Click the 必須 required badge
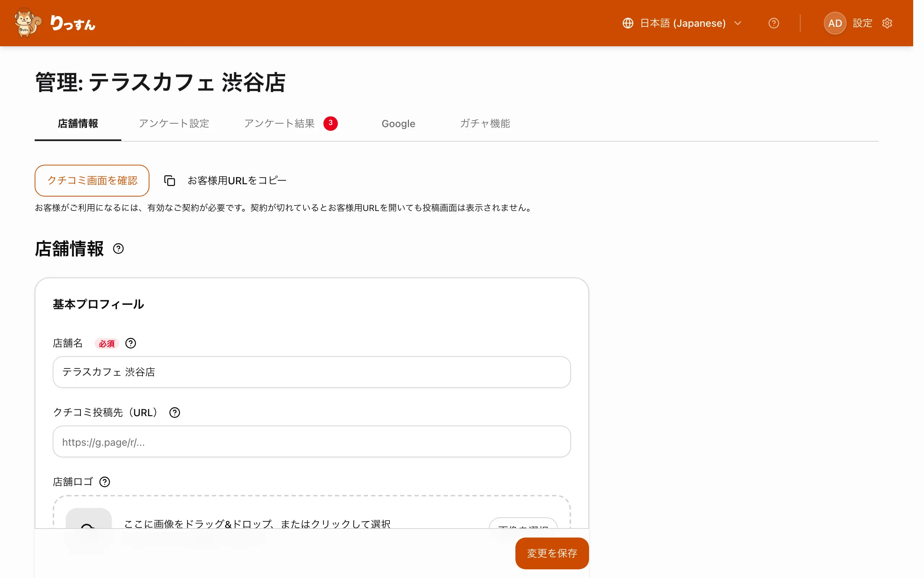Image resolution: width=924 pixels, height=578 pixels. tap(106, 344)
